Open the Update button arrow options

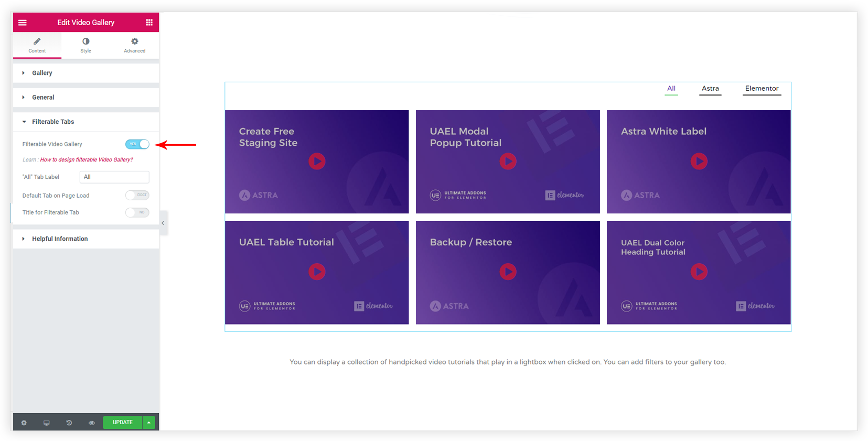click(x=149, y=422)
